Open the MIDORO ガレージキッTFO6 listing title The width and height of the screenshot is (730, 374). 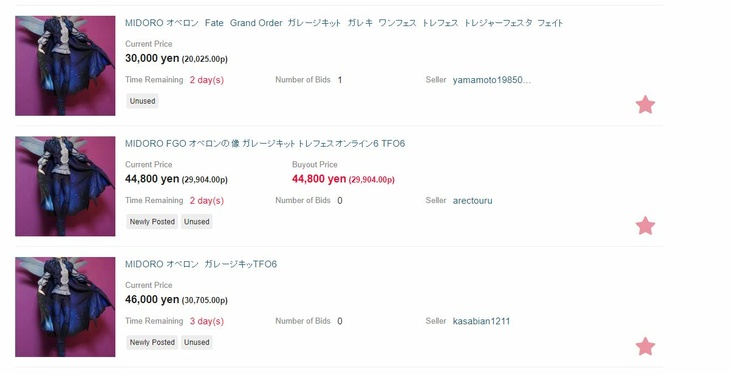tap(201, 264)
